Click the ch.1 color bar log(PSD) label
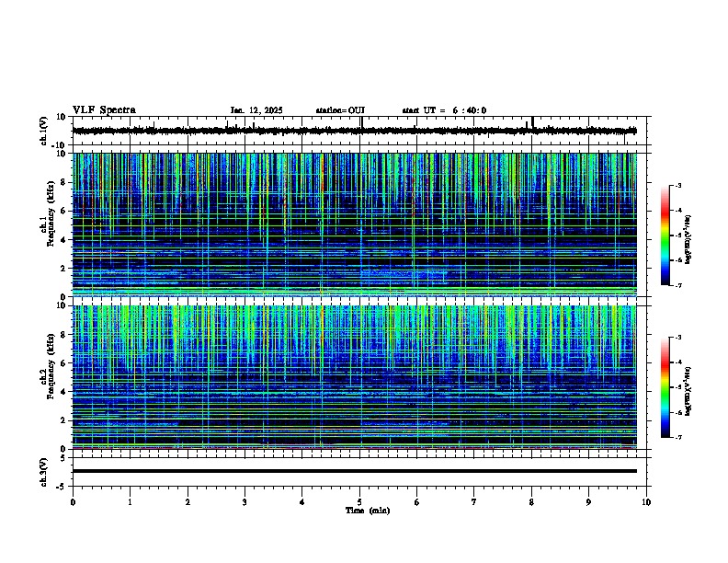The image size is (728, 563). pos(688,239)
